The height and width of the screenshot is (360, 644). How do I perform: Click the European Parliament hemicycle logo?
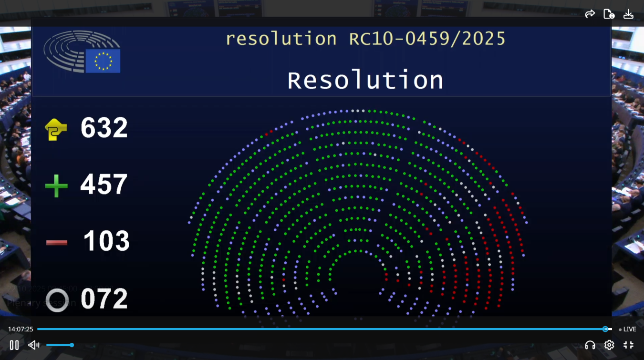click(82, 51)
